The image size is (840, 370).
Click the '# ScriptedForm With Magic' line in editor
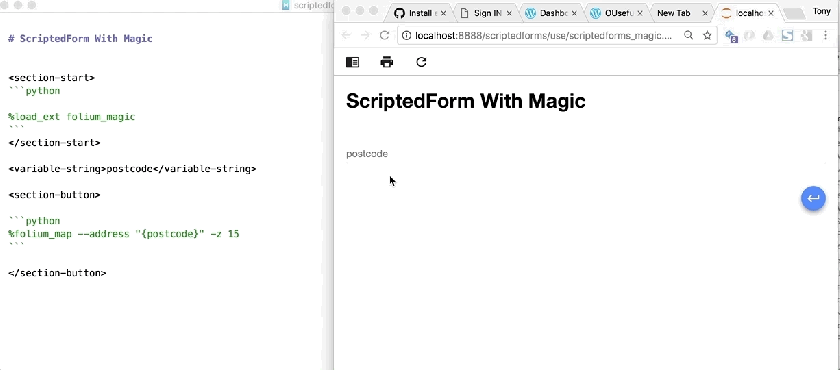(80, 39)
